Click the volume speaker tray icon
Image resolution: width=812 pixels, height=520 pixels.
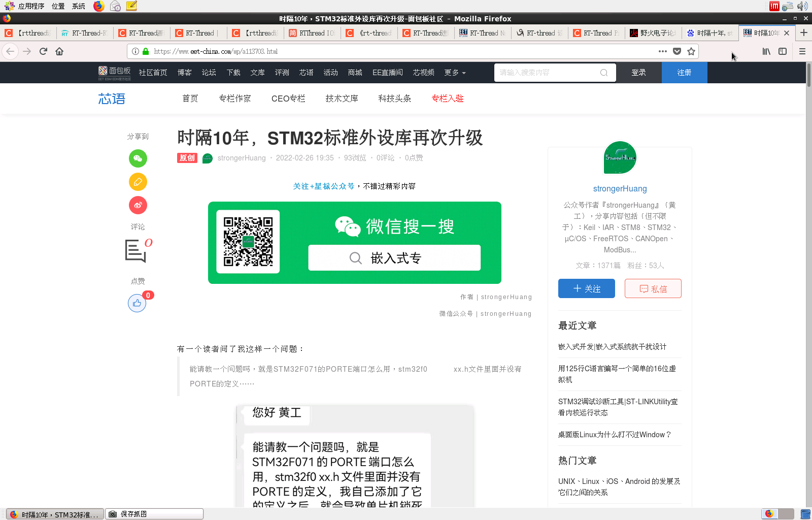[x=802, y=6]
